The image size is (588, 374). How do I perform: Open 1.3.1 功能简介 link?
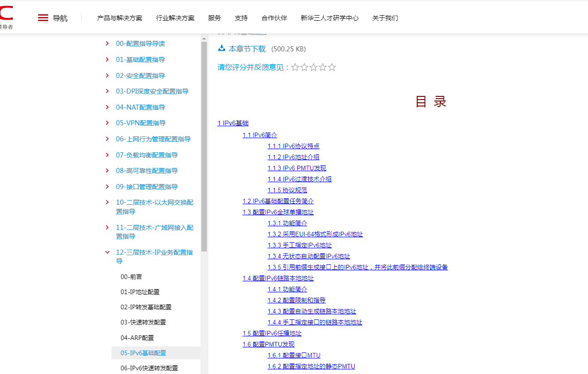[288, 223]
